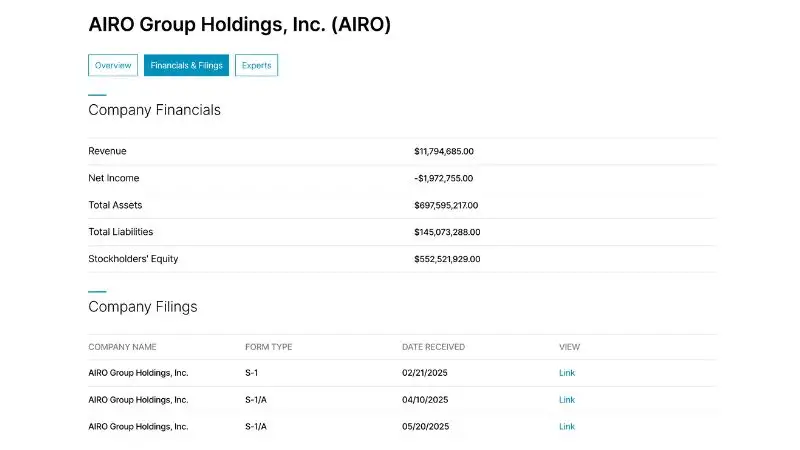Image resolution: width=800 pixels, height=450 pixels.
Task: Select the company name in the 05/20/2025 row
Action: pyautogui.click(x=138, y=427)
